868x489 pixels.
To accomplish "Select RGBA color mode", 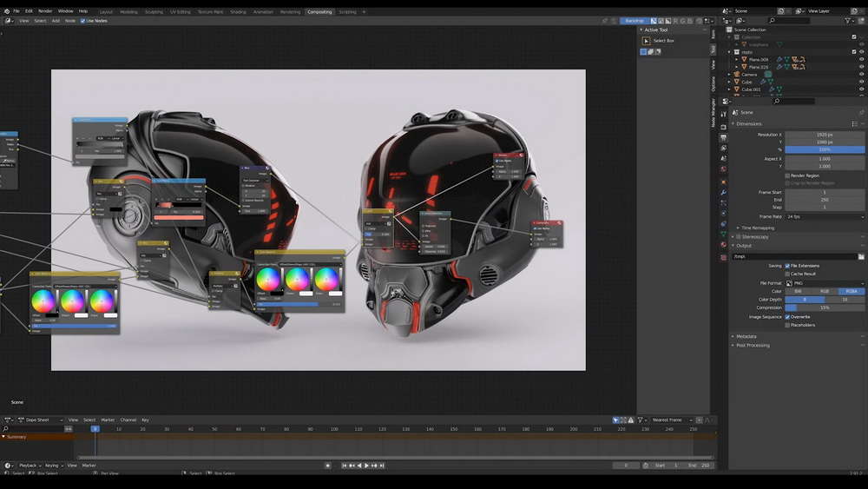I will (852, 291).
